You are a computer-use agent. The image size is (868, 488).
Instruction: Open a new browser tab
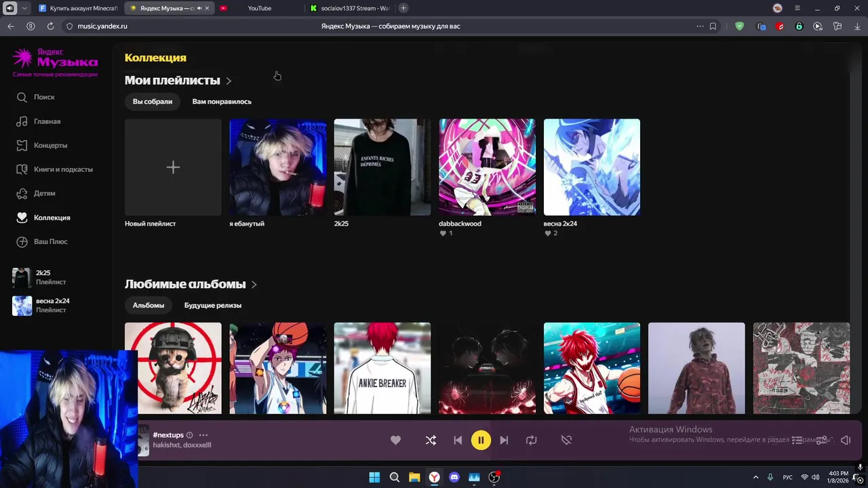click(403, 8)
